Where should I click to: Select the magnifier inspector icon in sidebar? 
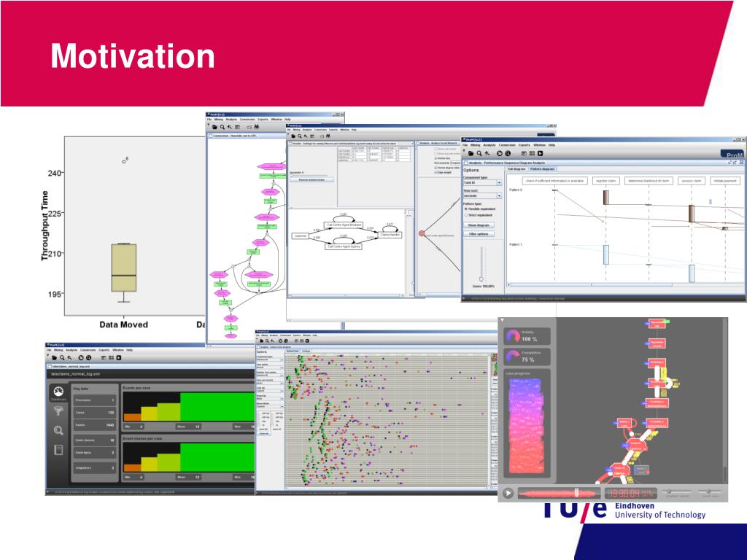pyautogui.click(x=58, y=430)
